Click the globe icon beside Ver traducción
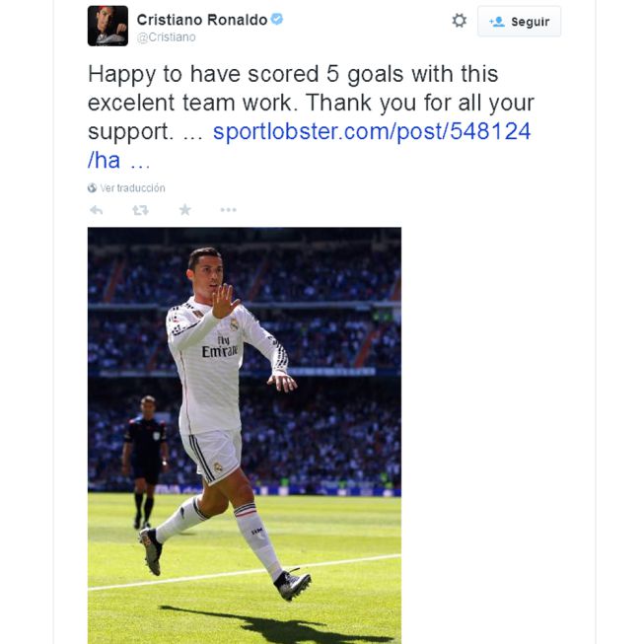Screen dimensions: 644x644 click(92, 188)
